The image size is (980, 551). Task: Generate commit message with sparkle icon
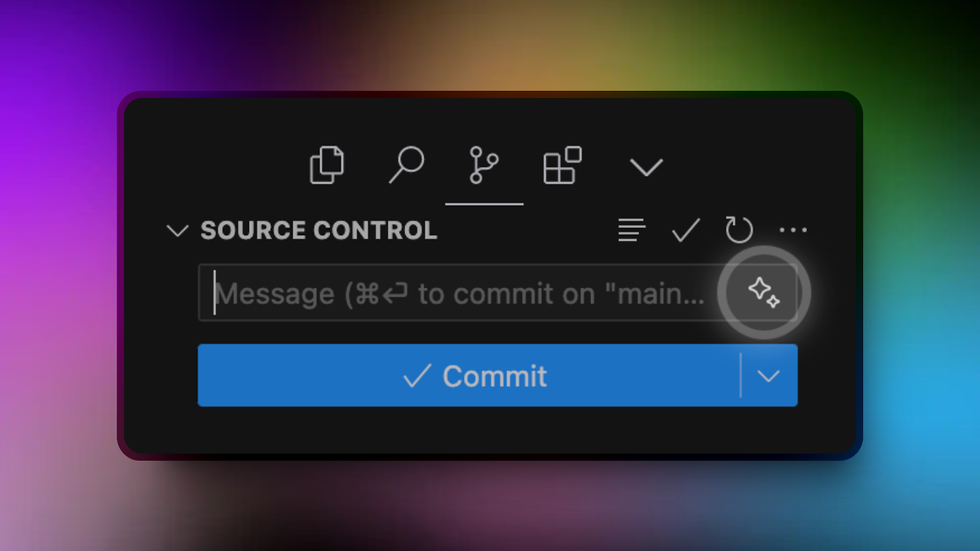click(763, 292)
